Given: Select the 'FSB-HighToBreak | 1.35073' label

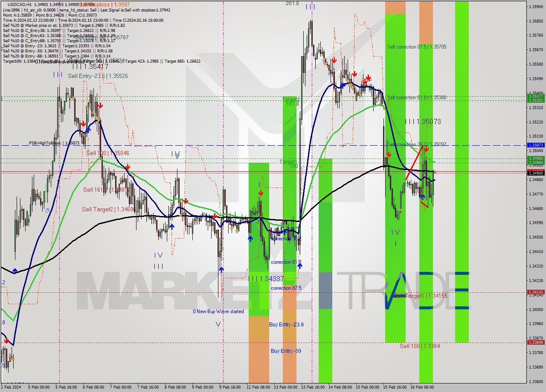Looking at the screenshot, I should (55, 143).
